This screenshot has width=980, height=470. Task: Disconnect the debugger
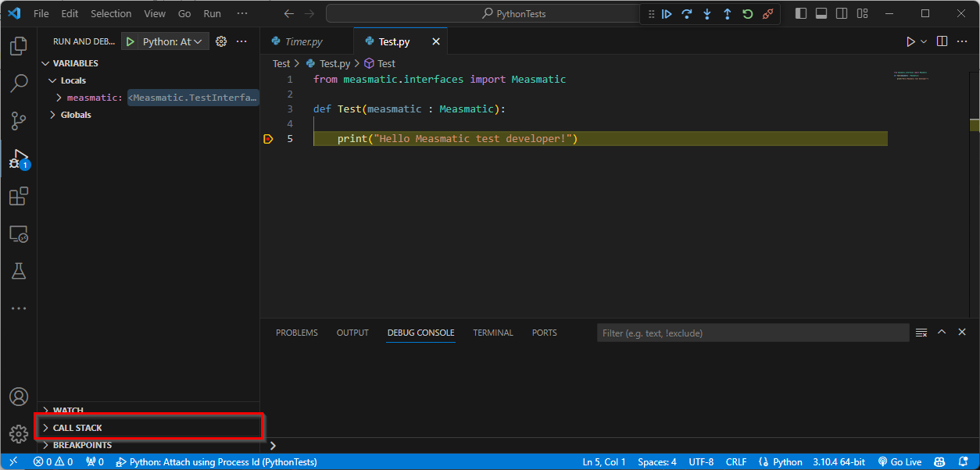[768, 14]
